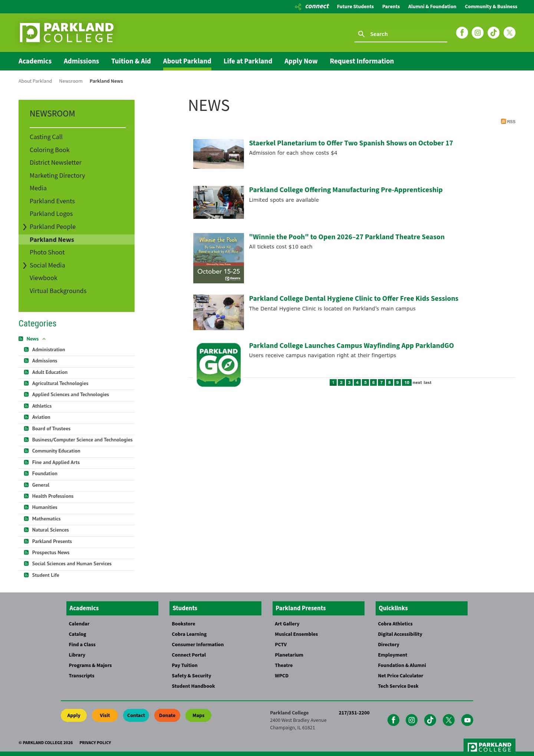The image size is (534, 756).
Task: Click the connect share icon in top bar
Action: tap(298, 7)
